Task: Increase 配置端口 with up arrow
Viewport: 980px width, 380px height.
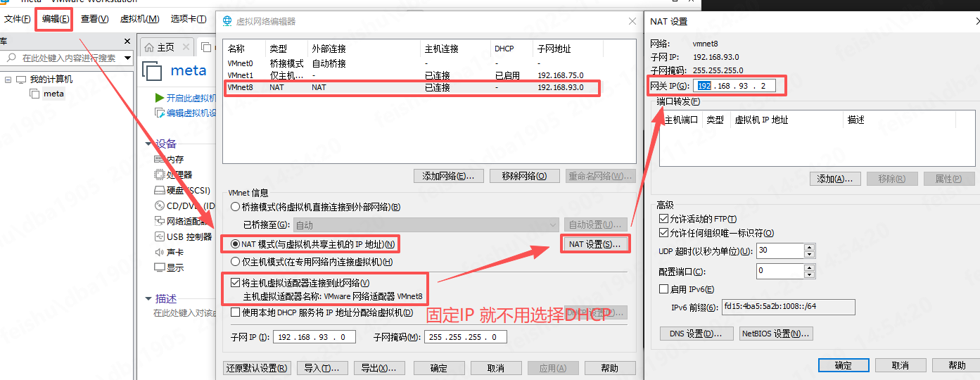Action: coord(809,267)
